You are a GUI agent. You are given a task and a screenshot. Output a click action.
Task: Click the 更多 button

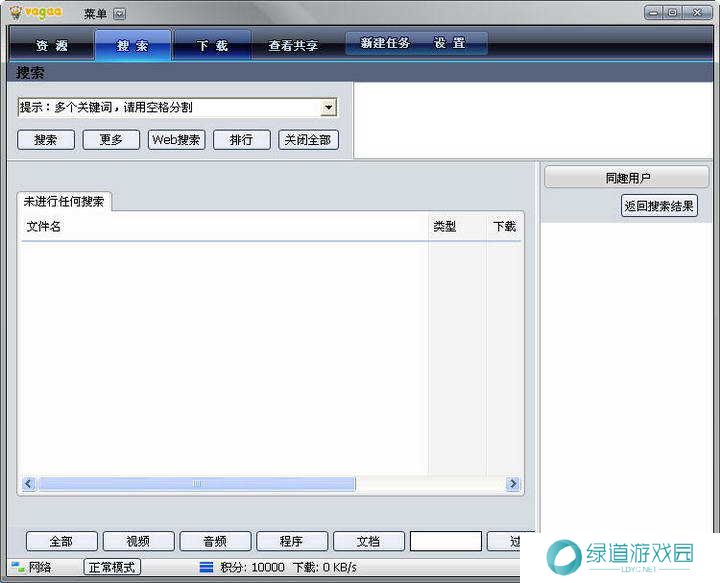(111, 140)
